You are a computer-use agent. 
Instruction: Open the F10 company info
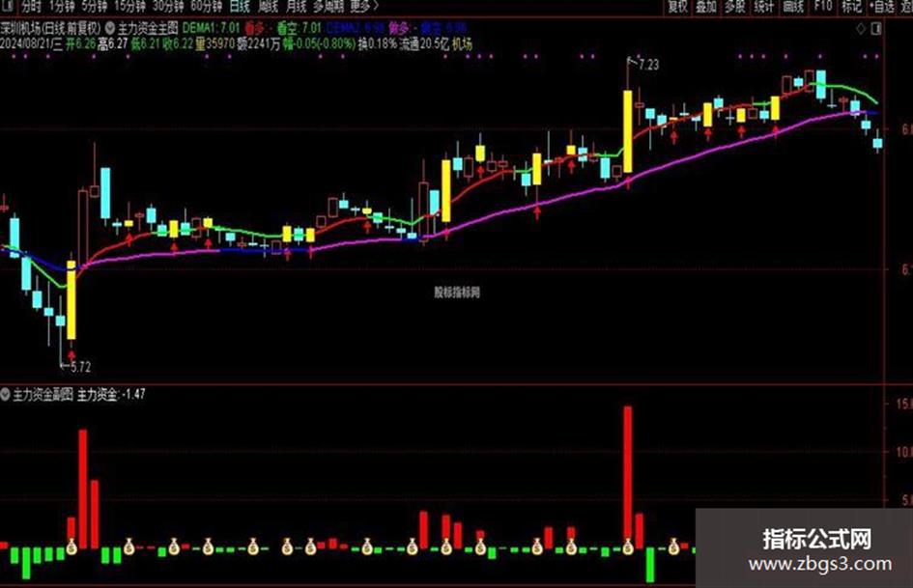pyautogui.click(x=823, y=7)
